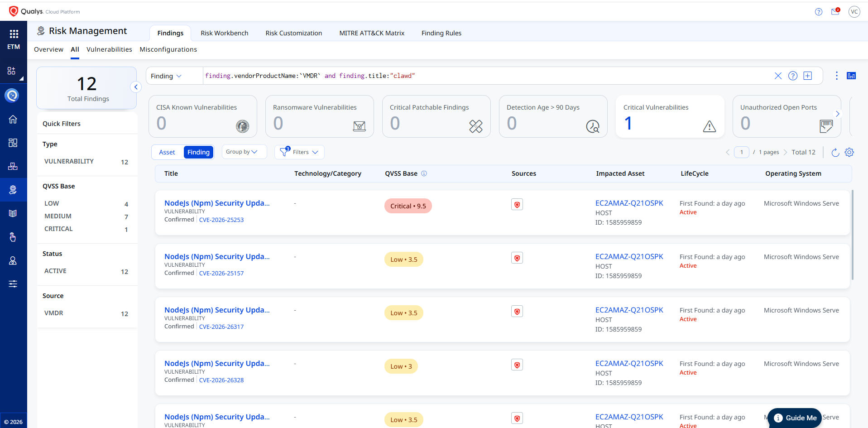This screenshot has width=868, height=428.
Task: Open the Findings tab
Action: coord(170,33)
